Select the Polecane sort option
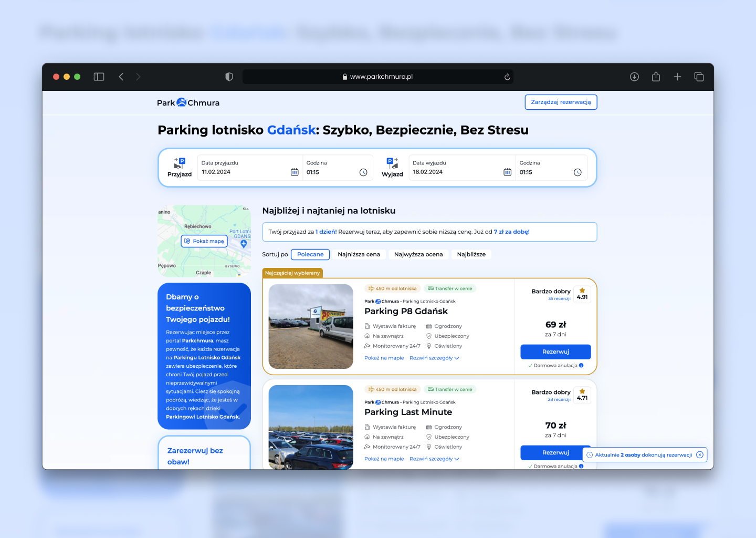Image resolution: width=756 pixels, height=538 pixels. pyautogui.click(x=310, y=254)
